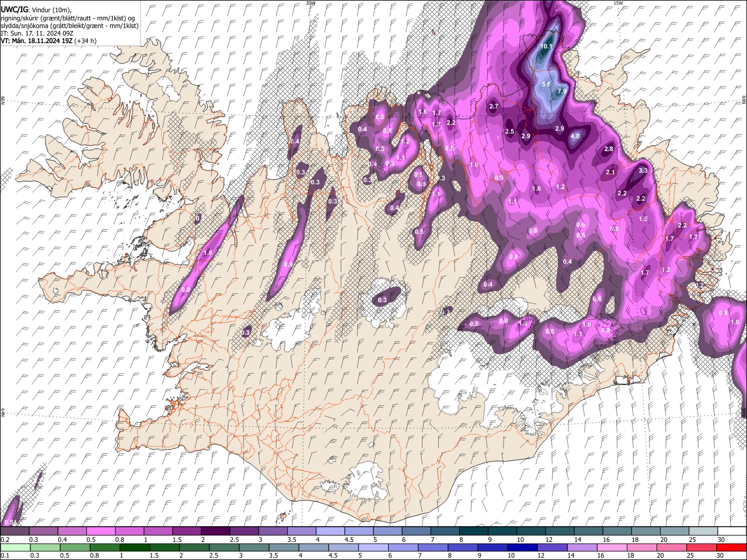Click the 2.5 value label
The height and width of the screenshot is (560, 747).
coord(509,132)
